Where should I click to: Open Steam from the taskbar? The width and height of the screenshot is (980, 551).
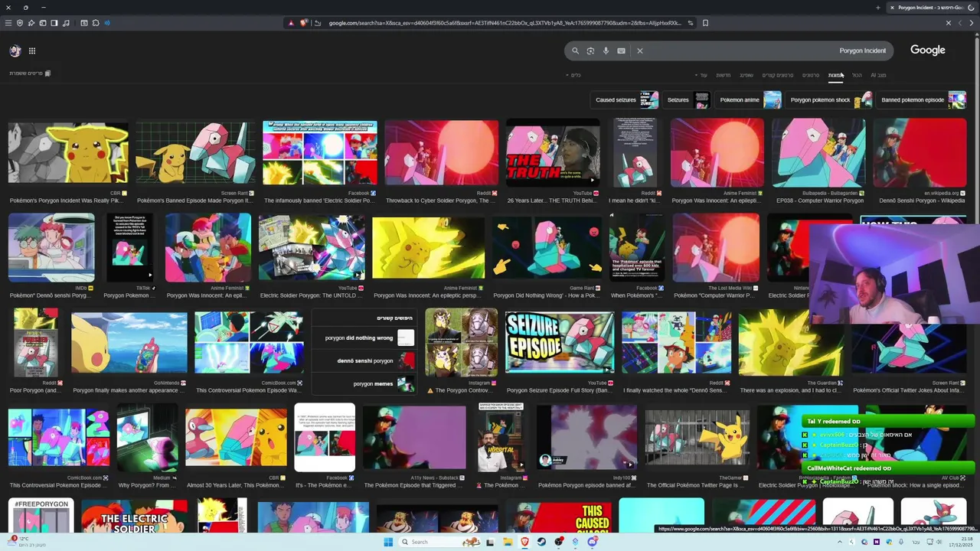(x=541, y=542)
